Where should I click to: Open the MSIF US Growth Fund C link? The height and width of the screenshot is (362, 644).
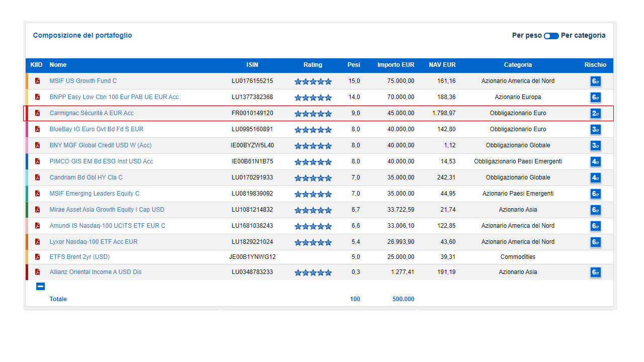(83, 81)
